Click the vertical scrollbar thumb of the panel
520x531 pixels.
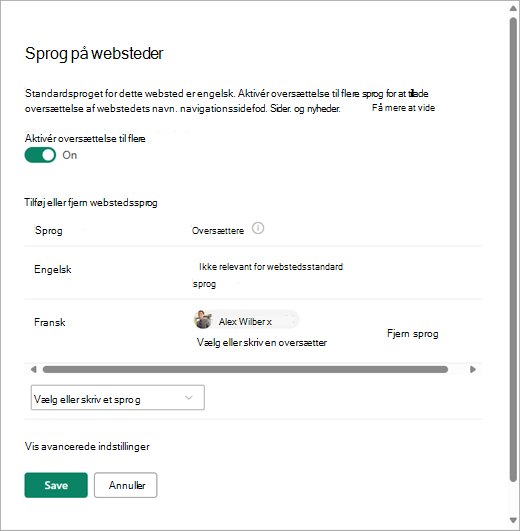pyautogui.click(x=513, y=249)
